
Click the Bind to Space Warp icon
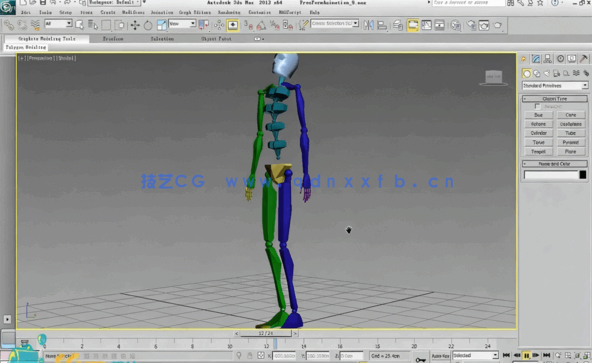coord(35,25)
